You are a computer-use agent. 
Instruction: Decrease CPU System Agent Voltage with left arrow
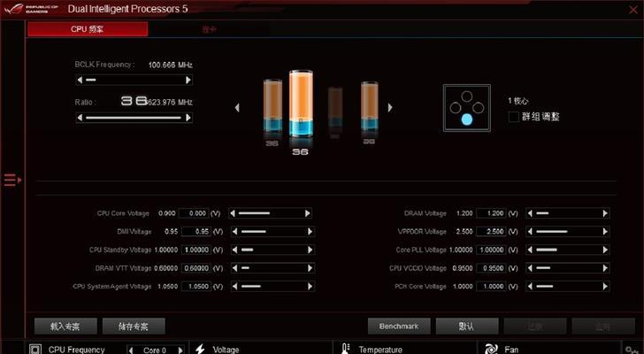point(234,286)
